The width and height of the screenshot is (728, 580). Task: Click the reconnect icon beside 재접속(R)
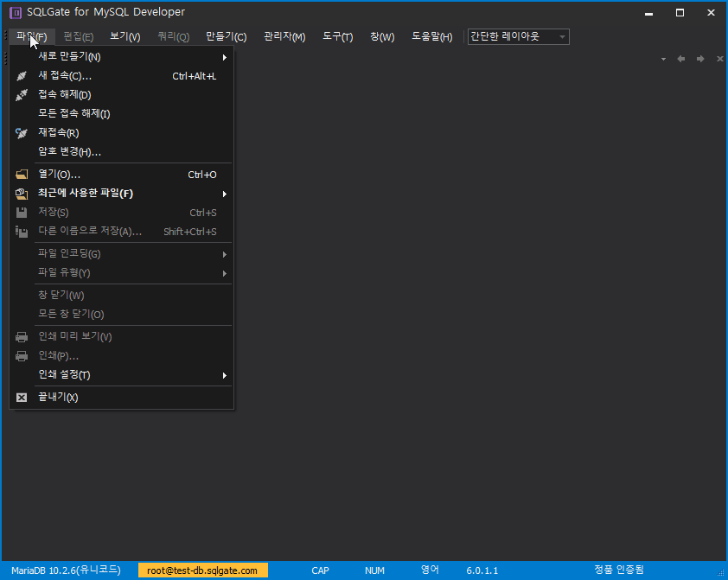point(22,133)
